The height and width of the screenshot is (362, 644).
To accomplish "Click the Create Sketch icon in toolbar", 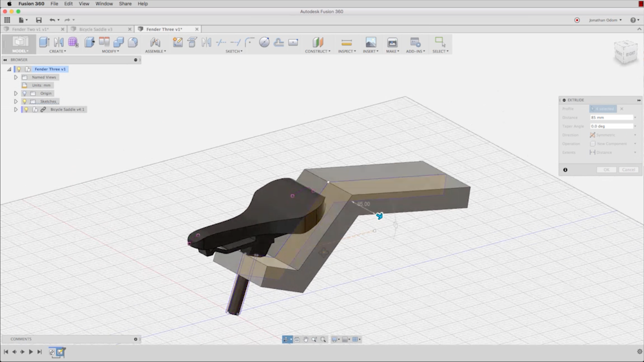I will 178,42.
